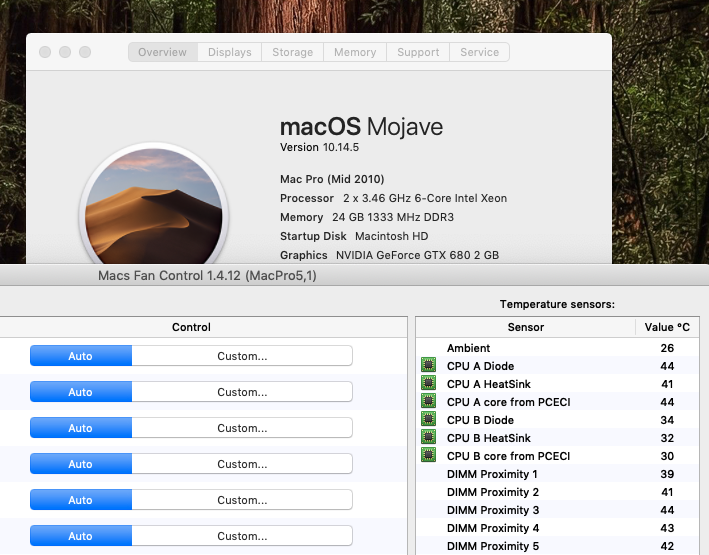This screenshot has width=709, height=555.
Task: Close the About This Mac window
Action: (45, 52)
